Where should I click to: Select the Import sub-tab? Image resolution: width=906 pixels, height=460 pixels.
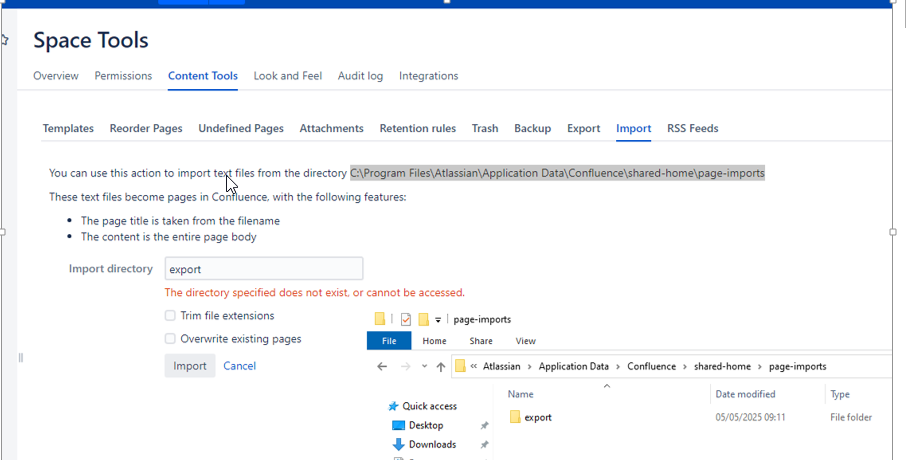633,128
